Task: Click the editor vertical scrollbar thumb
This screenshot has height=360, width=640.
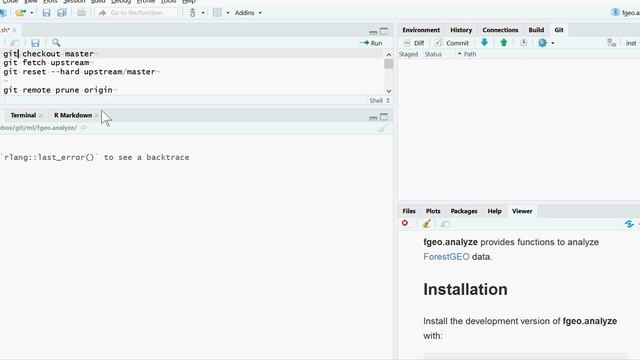Action: [x=389, y=64]
